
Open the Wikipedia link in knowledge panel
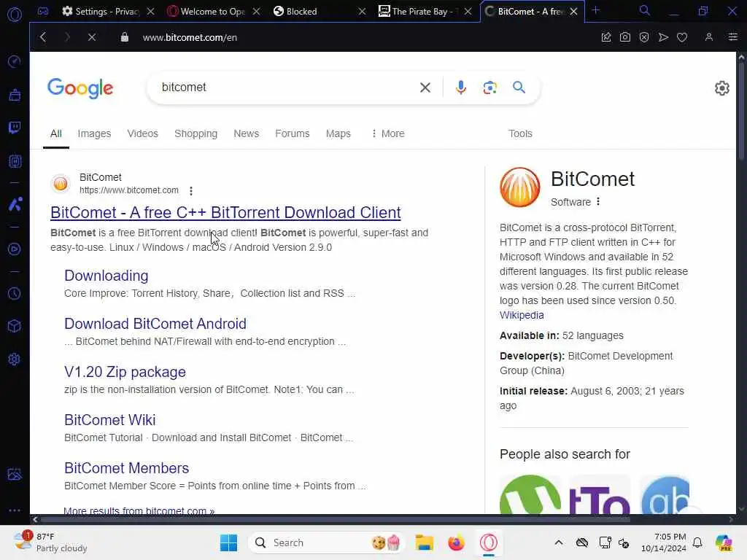[522, 315]
